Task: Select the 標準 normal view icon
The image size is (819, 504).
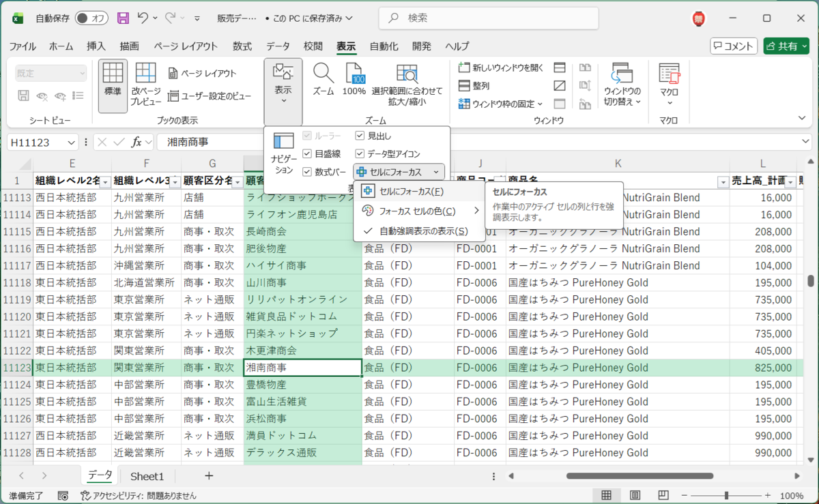Action: coord(113,85)
